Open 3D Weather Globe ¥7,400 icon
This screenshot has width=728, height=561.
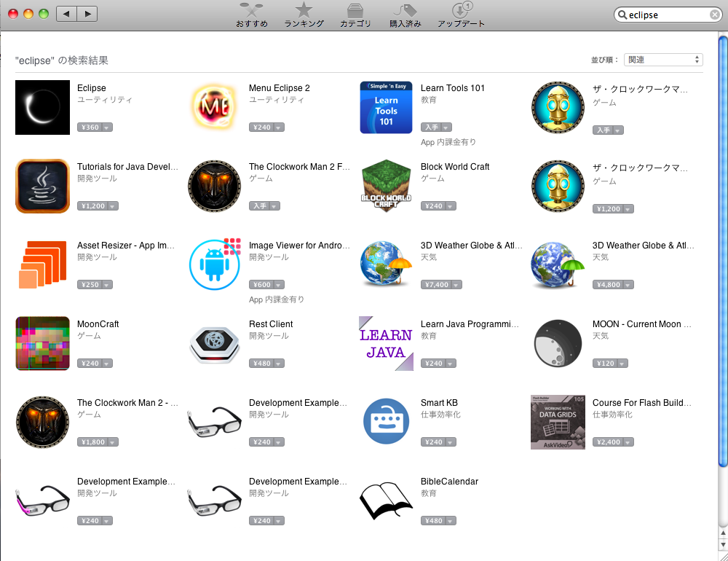point(387,264)
